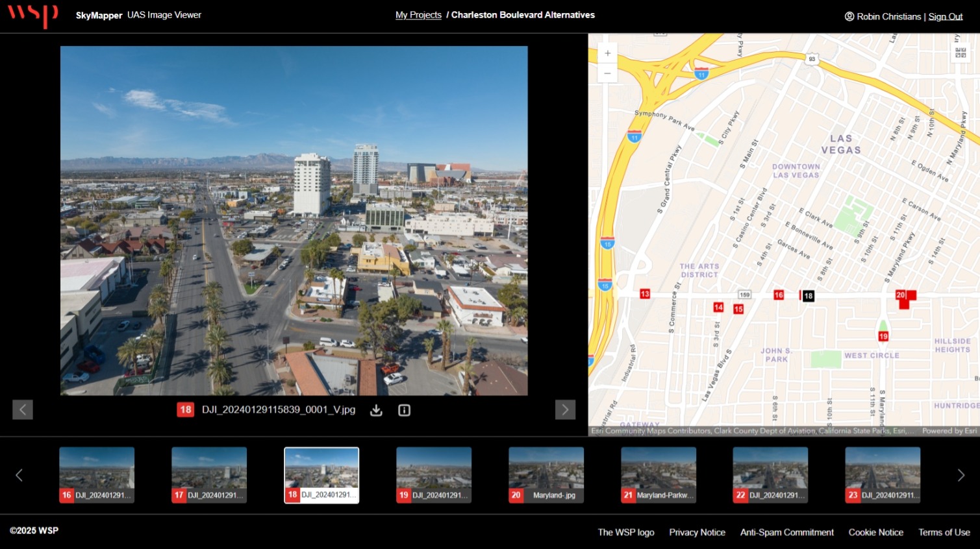Open image info details icon
This screenshot has height=549, width=980.
404,410
